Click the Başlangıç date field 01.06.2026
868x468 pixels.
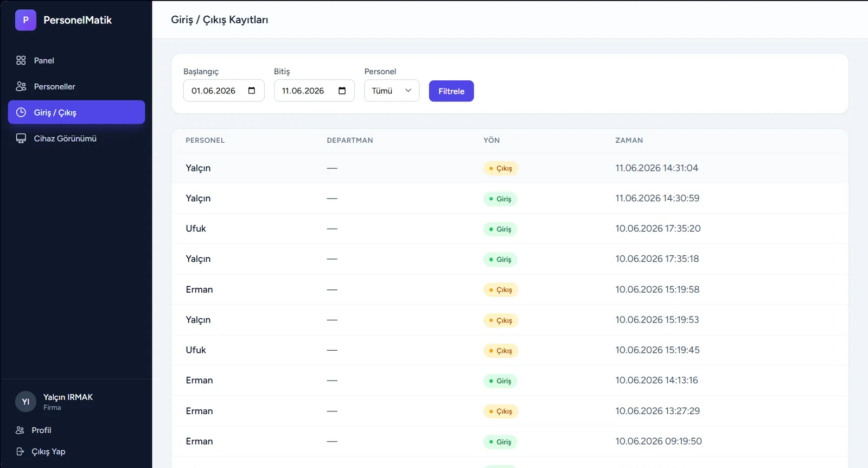tap(224, 91)
